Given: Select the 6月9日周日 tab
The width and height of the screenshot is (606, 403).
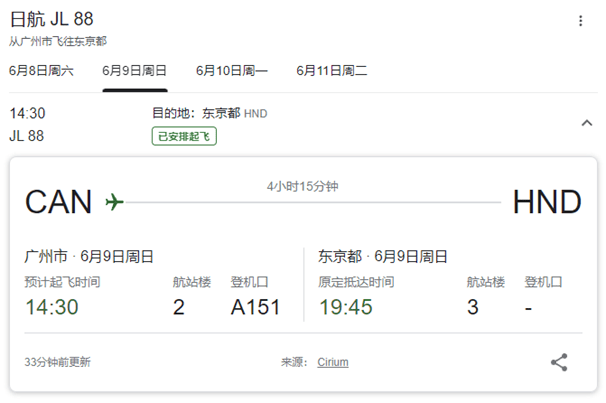Looking at the screenshot, I should [x=135, y=70].
